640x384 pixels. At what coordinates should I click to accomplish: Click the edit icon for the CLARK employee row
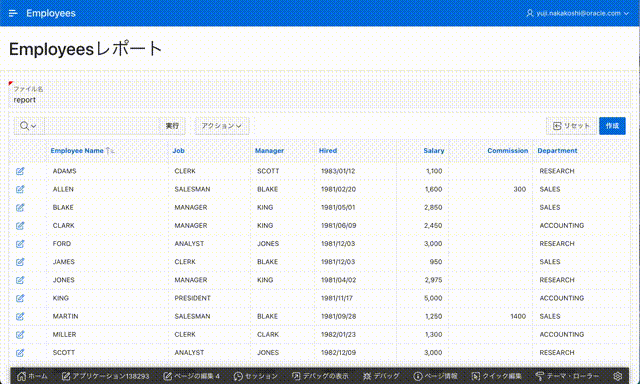(x=20, y=226)
